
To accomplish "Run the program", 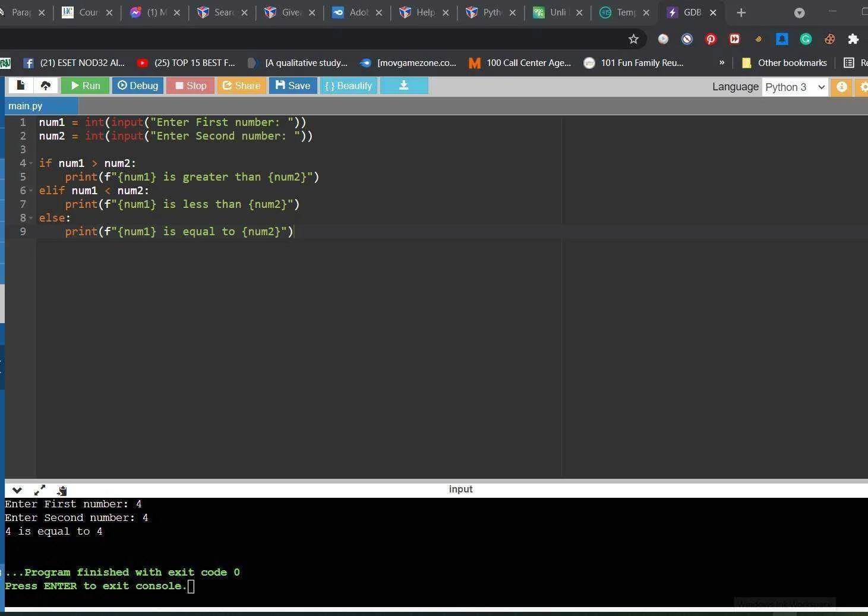I will pos(85,86).
